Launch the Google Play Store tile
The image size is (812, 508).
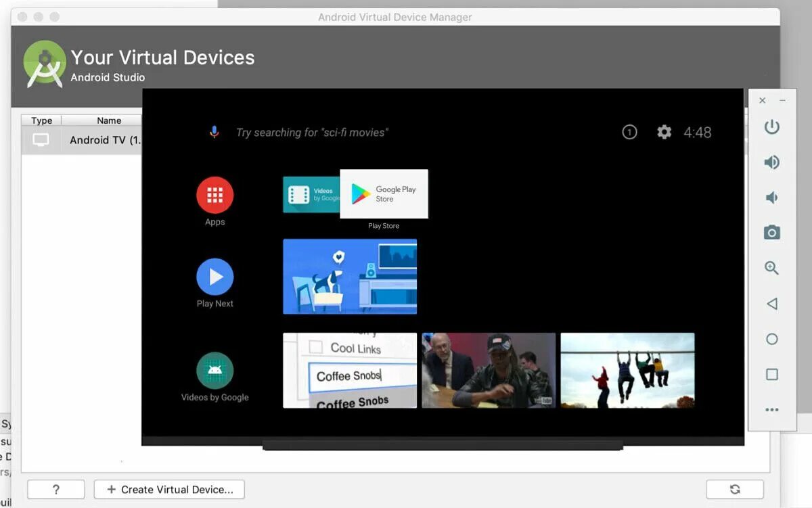(384, 194)
